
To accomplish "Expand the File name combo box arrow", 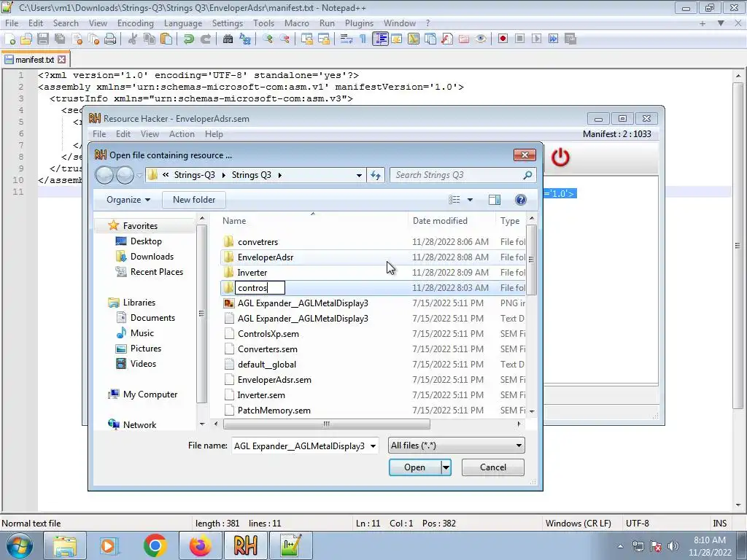I will tap(373, 446).
